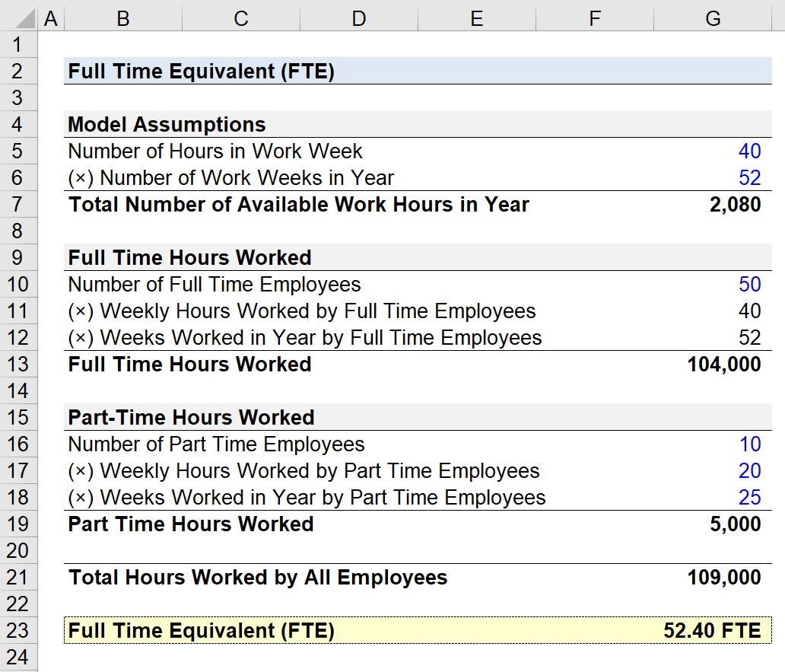Select the 2,080 total available hours cell
The width and height of the screenshot is (785, 672).
[x=713, y=204]
